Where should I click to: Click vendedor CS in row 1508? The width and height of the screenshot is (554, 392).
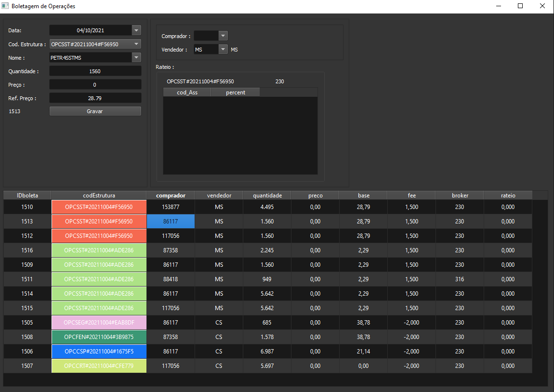(219, 337)
